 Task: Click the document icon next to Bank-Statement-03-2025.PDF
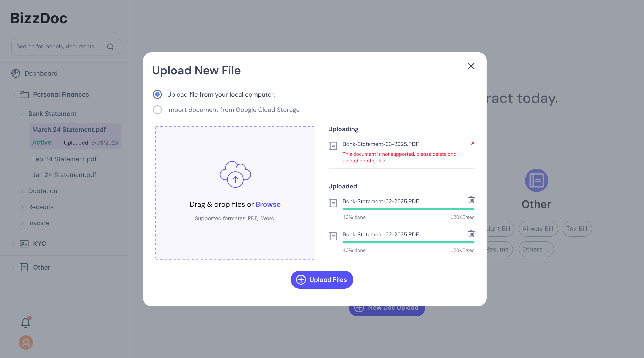coord(333,146)
